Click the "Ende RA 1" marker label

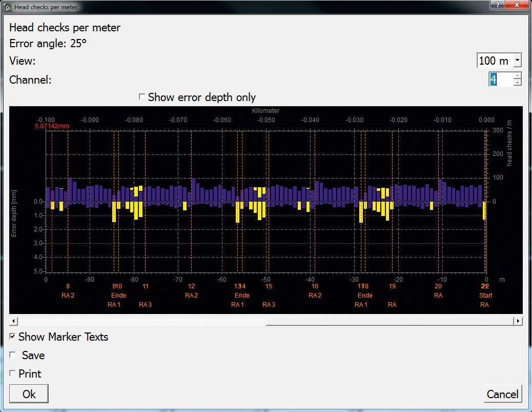point(118,300)
